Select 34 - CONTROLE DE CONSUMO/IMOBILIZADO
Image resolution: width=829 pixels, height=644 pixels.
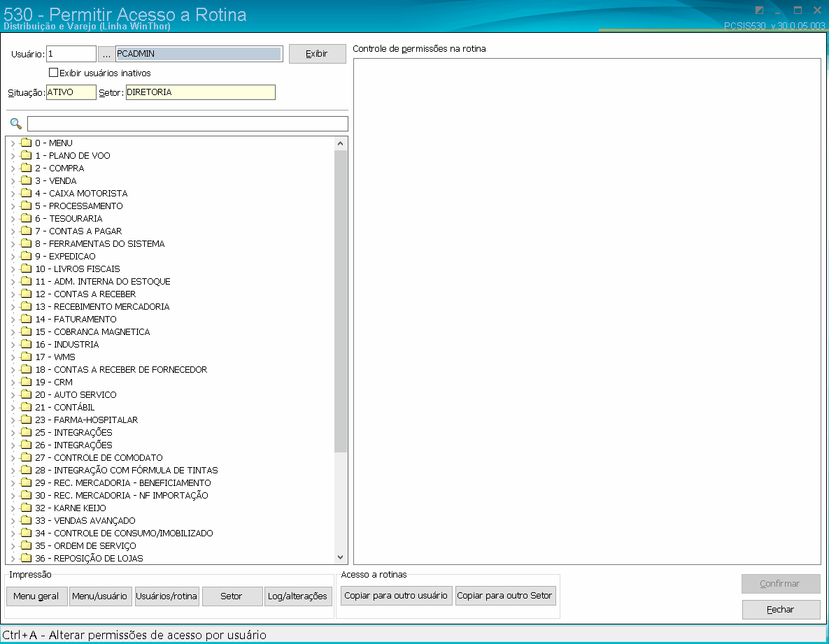pyautogui.click(x=124, y=533)
